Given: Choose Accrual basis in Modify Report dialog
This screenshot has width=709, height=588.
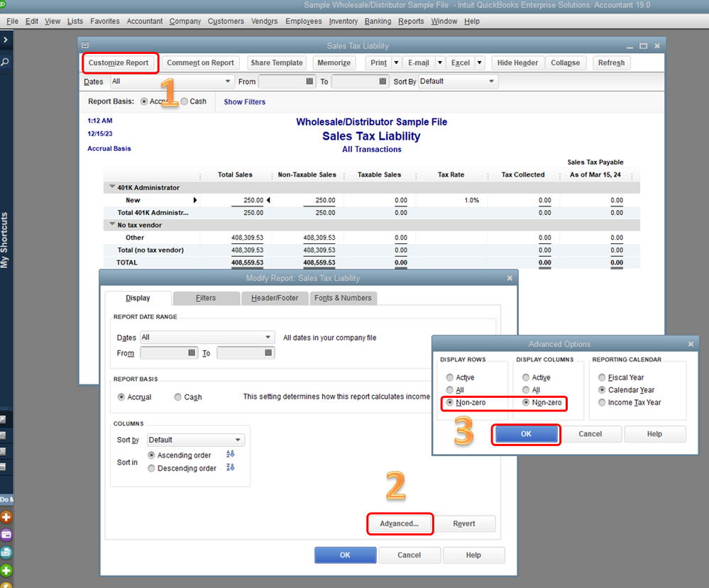Looking at the screenshot, I should click(x=121, y=397).
